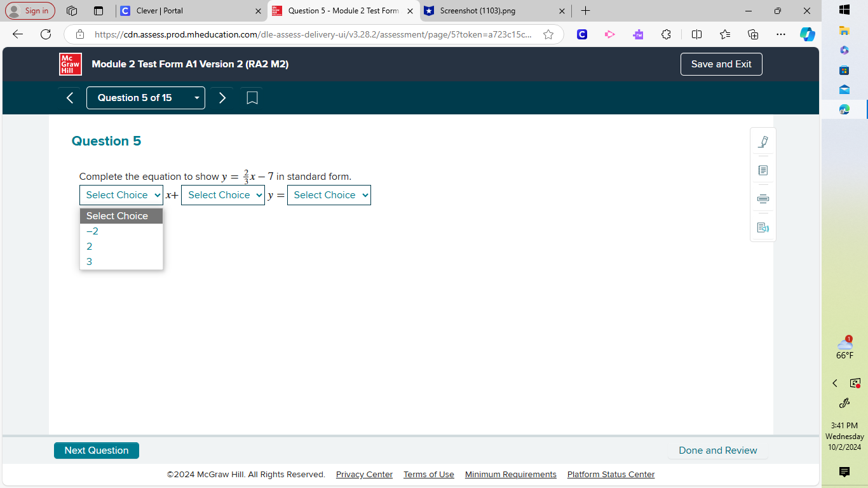Bookmark Question 5 for review

[x=252, y=98]
